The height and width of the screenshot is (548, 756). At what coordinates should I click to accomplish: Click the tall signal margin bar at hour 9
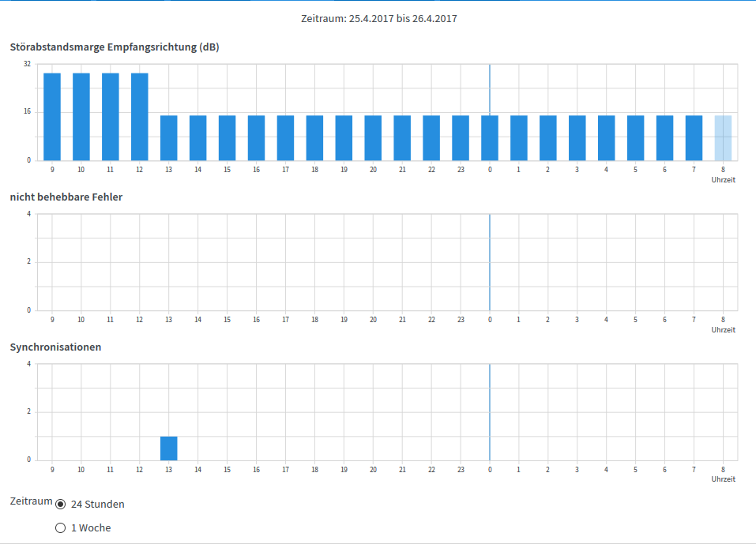point(52,117)
